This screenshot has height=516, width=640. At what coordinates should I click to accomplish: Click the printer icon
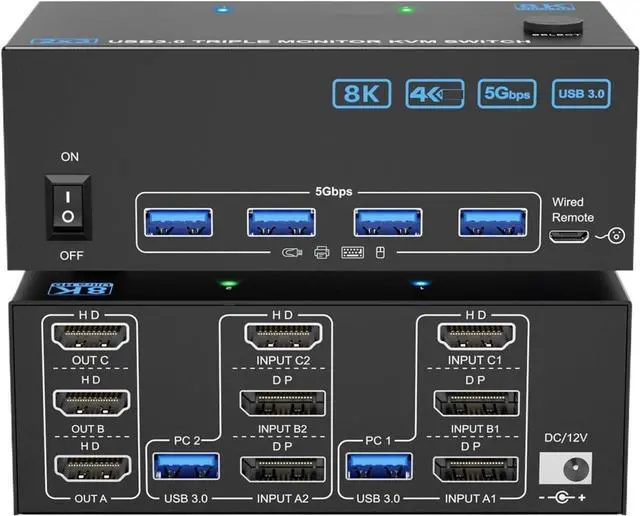click(322, 253)
